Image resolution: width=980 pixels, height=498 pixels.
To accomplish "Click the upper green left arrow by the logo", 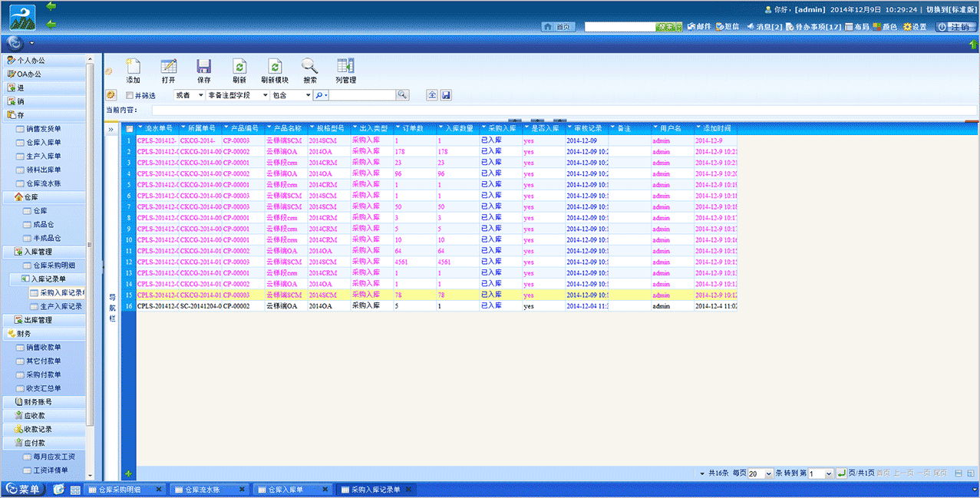I will 51,7.
